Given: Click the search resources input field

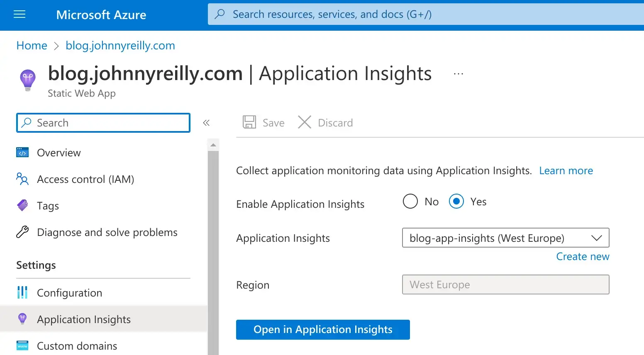Looking at the screenshot, I should 373,15.
